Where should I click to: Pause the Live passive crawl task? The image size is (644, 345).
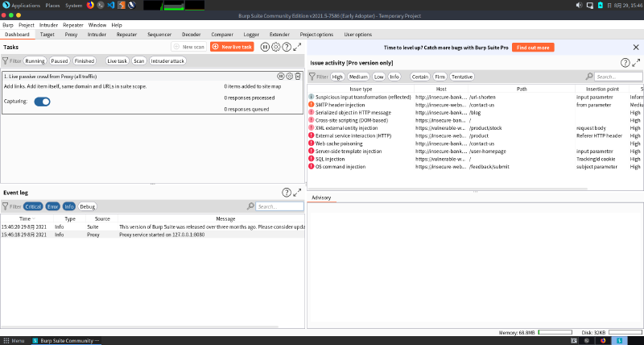[280, 76]
